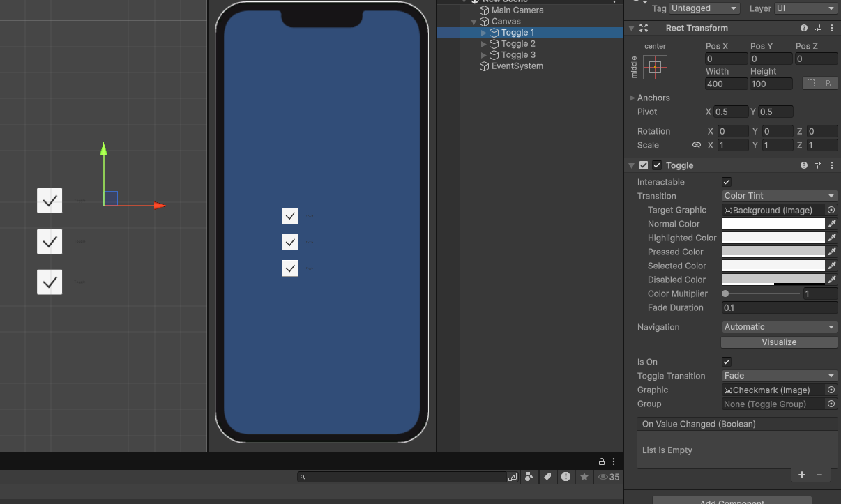841x504 pixels.
Task: Open object picker for Group field
Action: coord(831,404)
